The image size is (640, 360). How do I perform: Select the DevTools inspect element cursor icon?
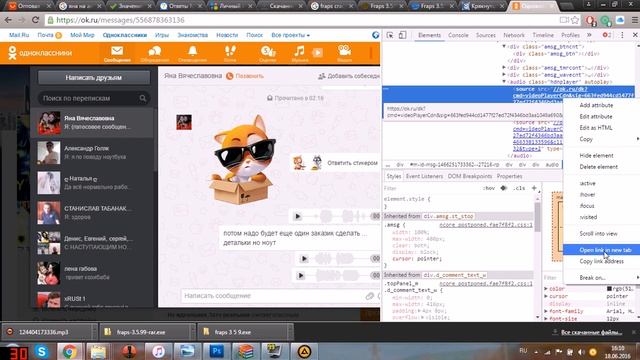click(x=390, y=35)
